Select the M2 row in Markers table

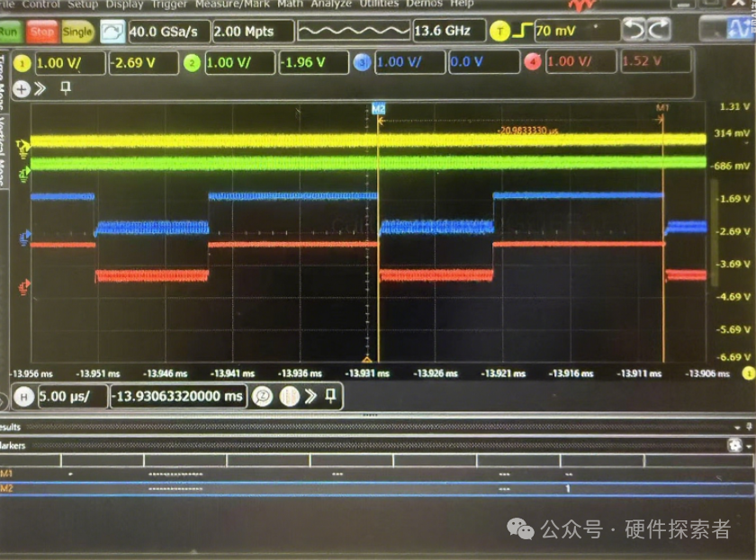pyautogui.click(x=377, y=489)
